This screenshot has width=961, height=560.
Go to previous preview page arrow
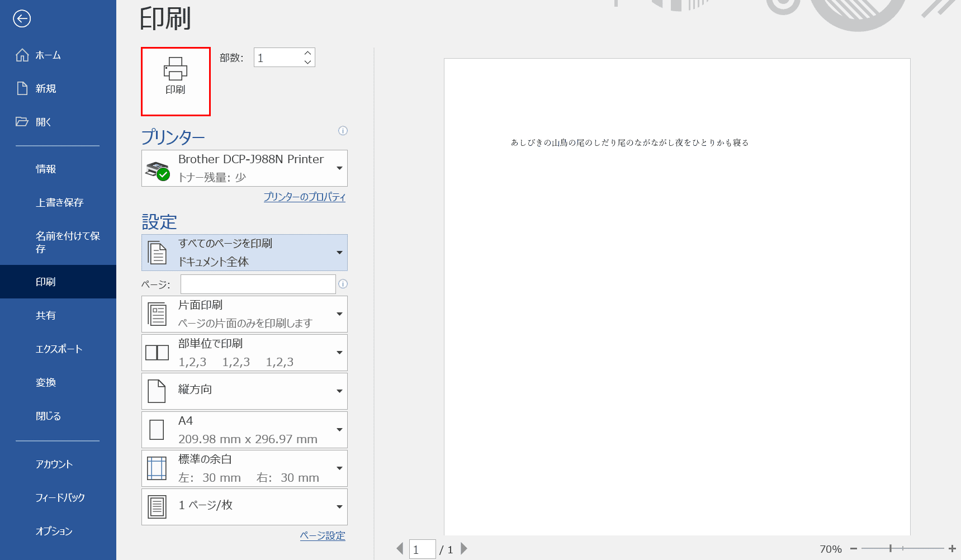point(400,549)
